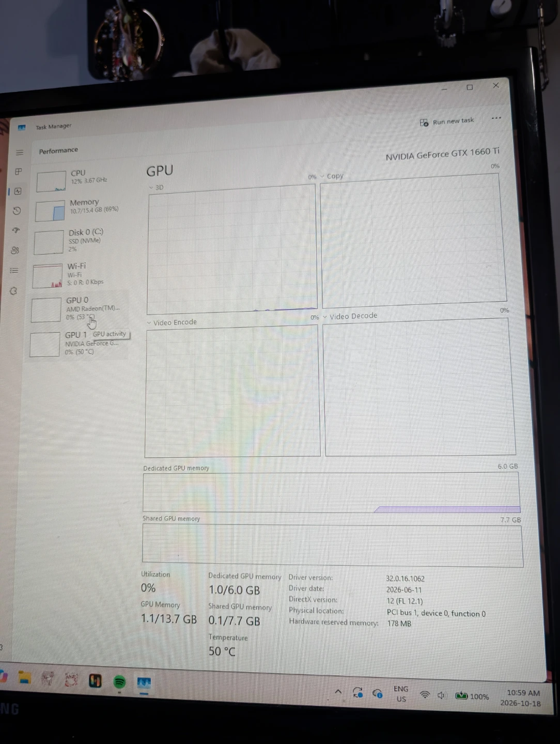Open the Processes page icon
This screenshot has height=744, width=560.
19,172
